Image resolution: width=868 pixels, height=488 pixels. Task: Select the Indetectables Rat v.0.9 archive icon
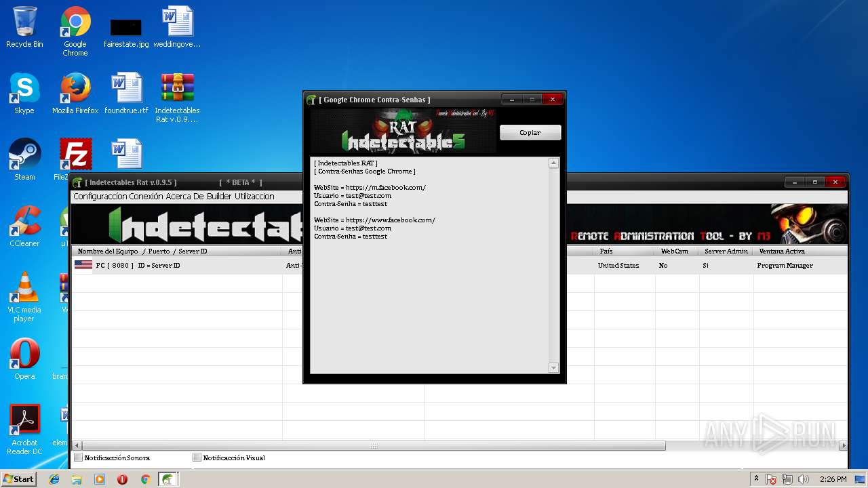[x=177, y=98]
